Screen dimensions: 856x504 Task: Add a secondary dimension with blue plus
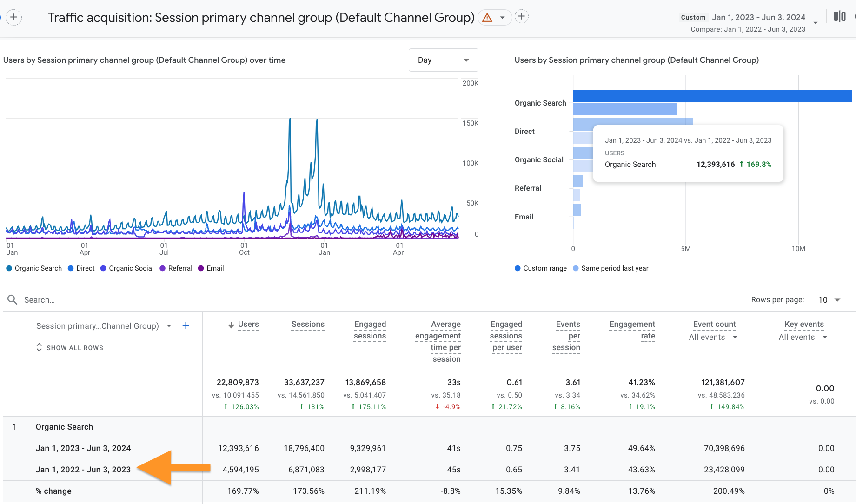point(186,325)
